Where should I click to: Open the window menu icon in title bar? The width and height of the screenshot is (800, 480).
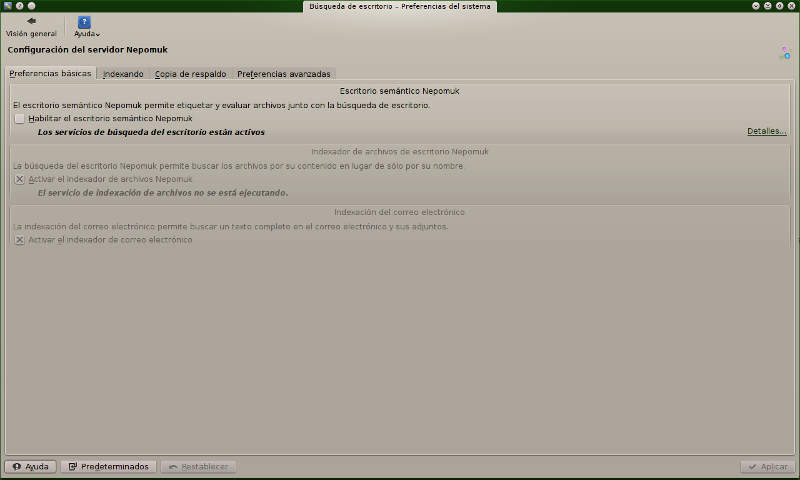pyautogui.click(x=8, y=6)
